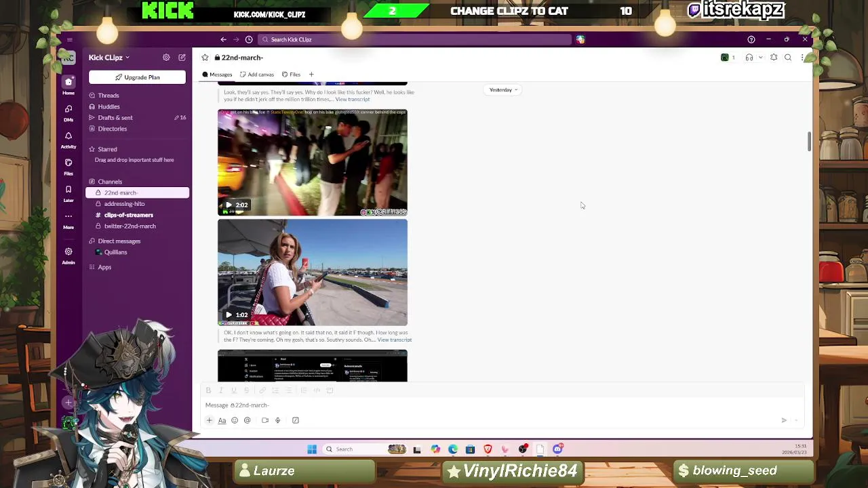Open the clips-of-streamers channel
Screen dimensions: 868x488
(x=138, y=215)
